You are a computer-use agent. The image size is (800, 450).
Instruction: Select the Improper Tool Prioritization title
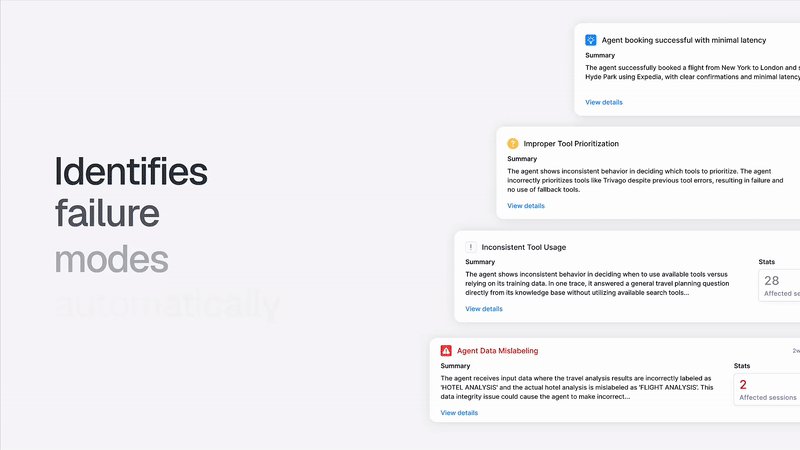571,143
